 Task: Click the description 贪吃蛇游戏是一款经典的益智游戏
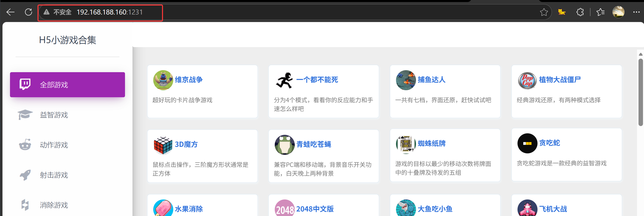(x=561, y=163)
